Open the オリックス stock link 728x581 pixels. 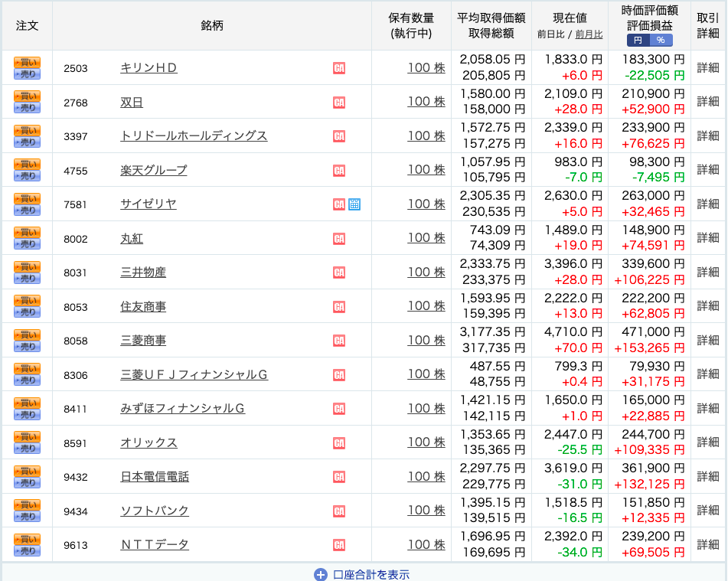149,442
